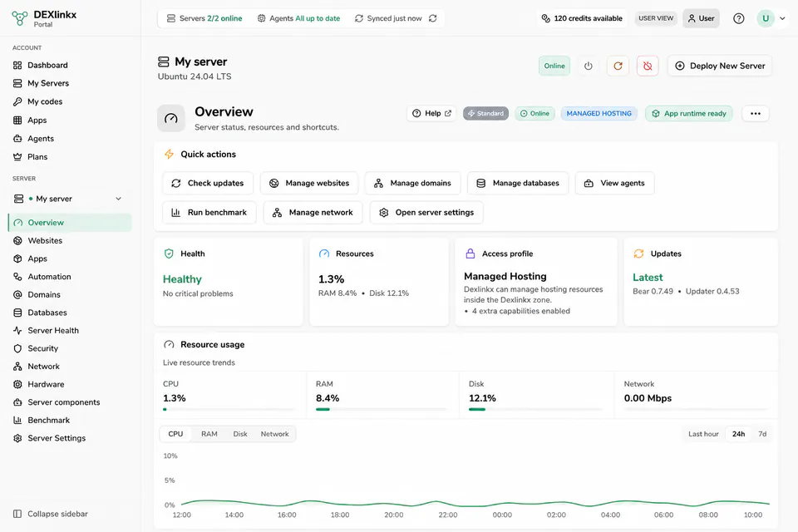
Task: Click the Agents All up to date status
Action: (298, 18)
